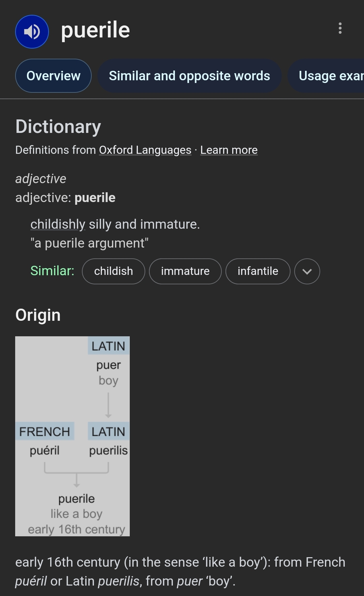The image size is (364, 596).
Task: Select the childish synonym chip
Action: tap(114, 271)
